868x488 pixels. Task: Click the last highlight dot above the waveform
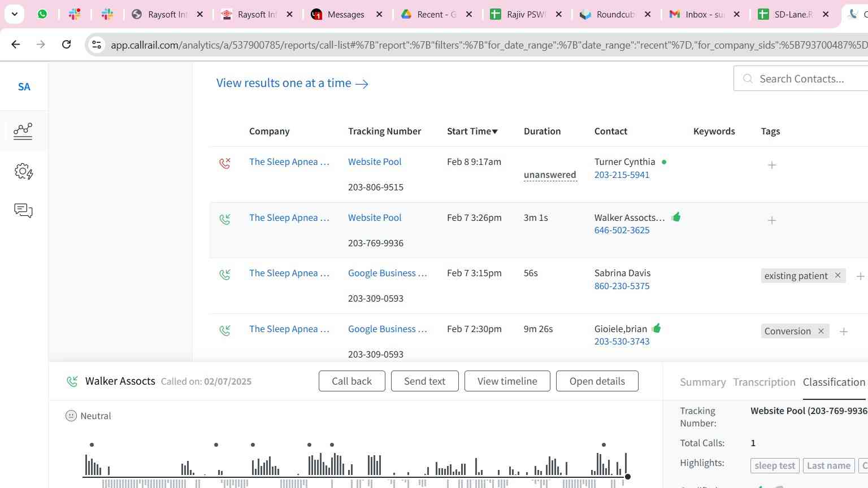pos(604,445)
